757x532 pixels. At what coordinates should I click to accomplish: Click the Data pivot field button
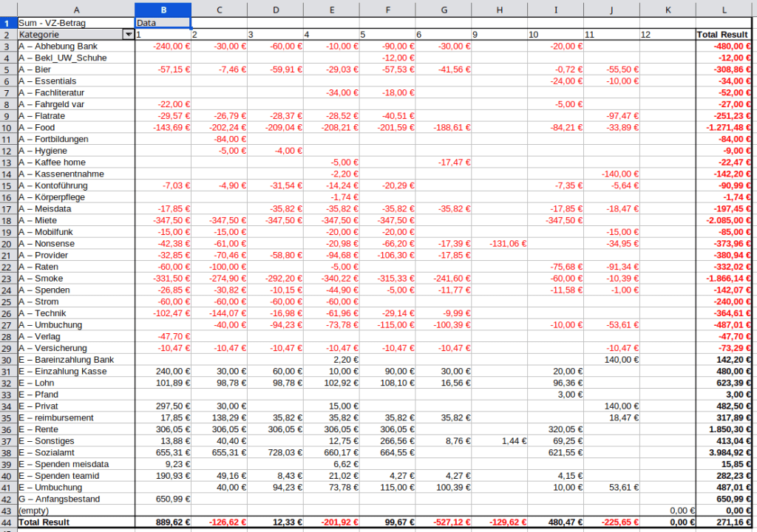[x=163, y=23]
